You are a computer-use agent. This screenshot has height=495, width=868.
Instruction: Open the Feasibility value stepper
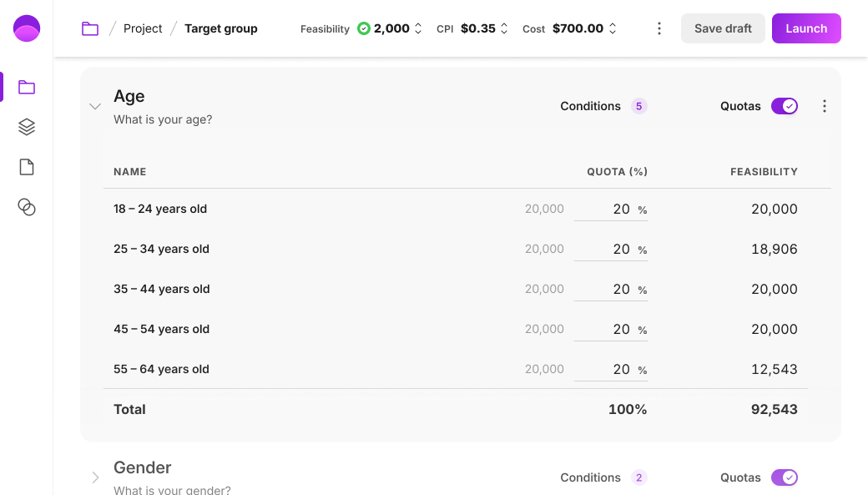click(x=417, y=28)
